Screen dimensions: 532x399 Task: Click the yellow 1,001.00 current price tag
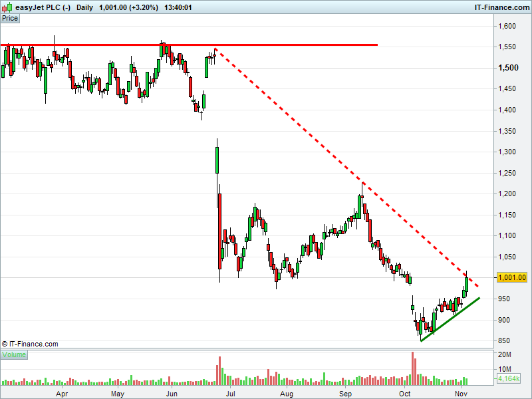pyautogui.click(x=511, y=277)
